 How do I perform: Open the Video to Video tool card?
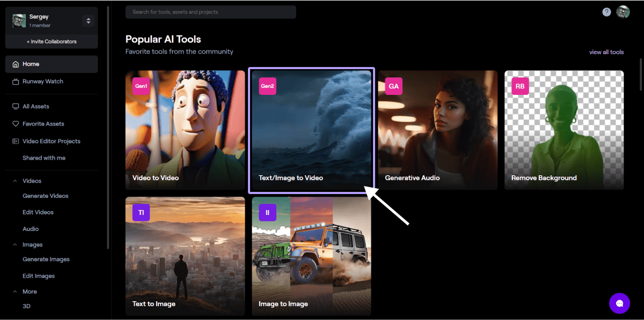(185, 130)
